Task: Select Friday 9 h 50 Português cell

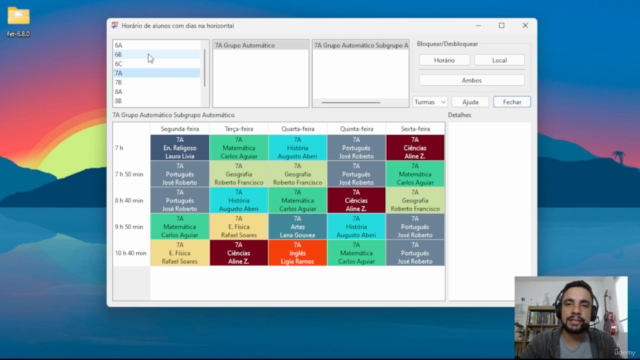Action: click(415, 227)
